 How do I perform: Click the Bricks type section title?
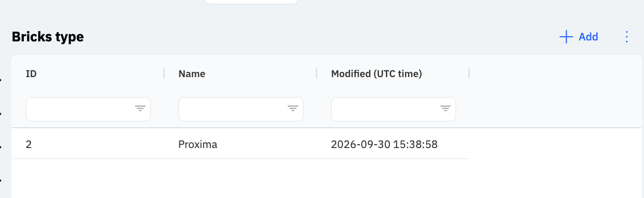coord(48,37)
